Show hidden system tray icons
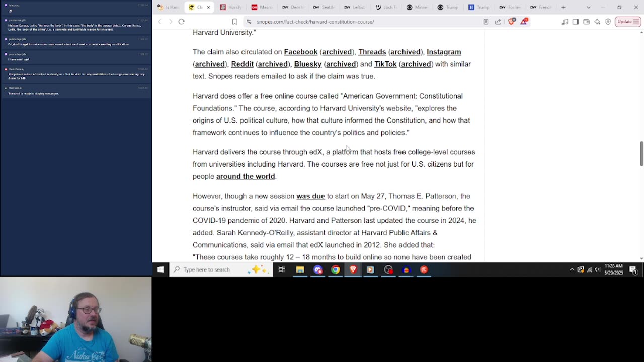The width and height of the screenshot is (644, 362). 572,269
